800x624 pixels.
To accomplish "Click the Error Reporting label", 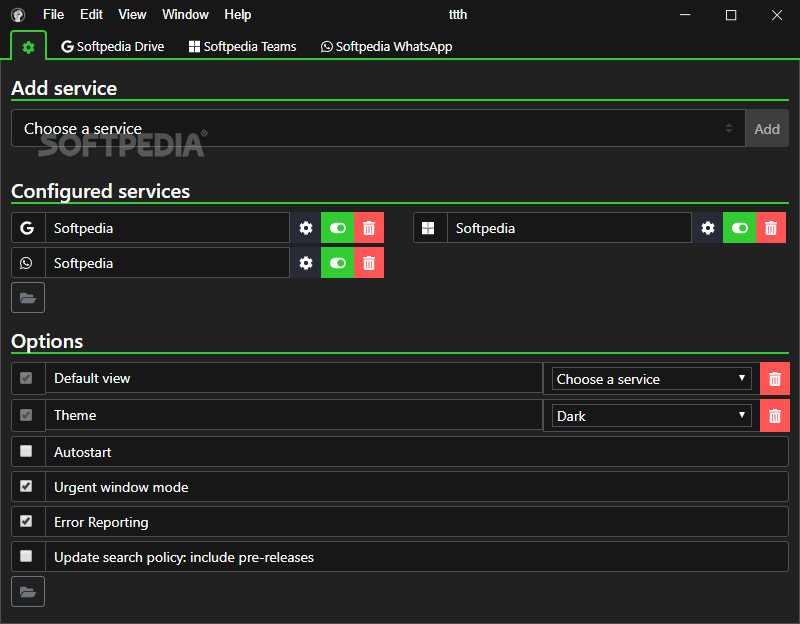I will point(101,522).
